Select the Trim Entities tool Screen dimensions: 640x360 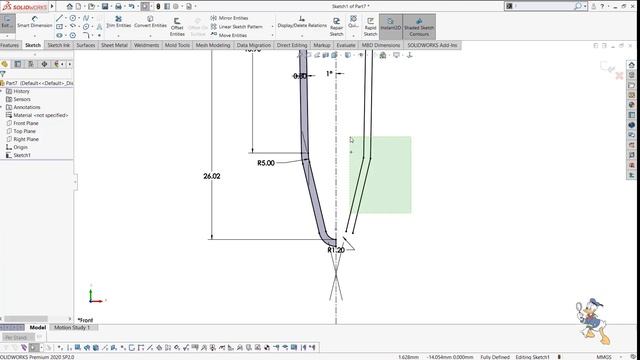click(118, 22)
